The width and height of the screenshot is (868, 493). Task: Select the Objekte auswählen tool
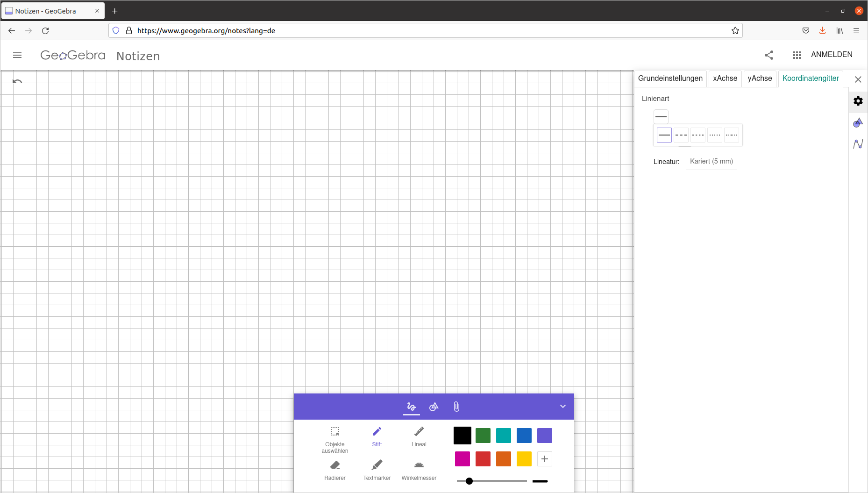[335, 440]
